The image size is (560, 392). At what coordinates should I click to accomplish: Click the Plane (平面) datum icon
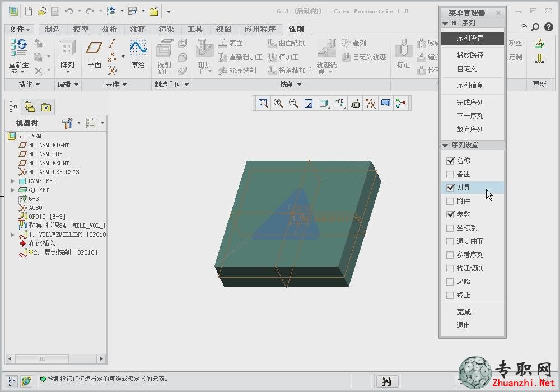(94, 48)
